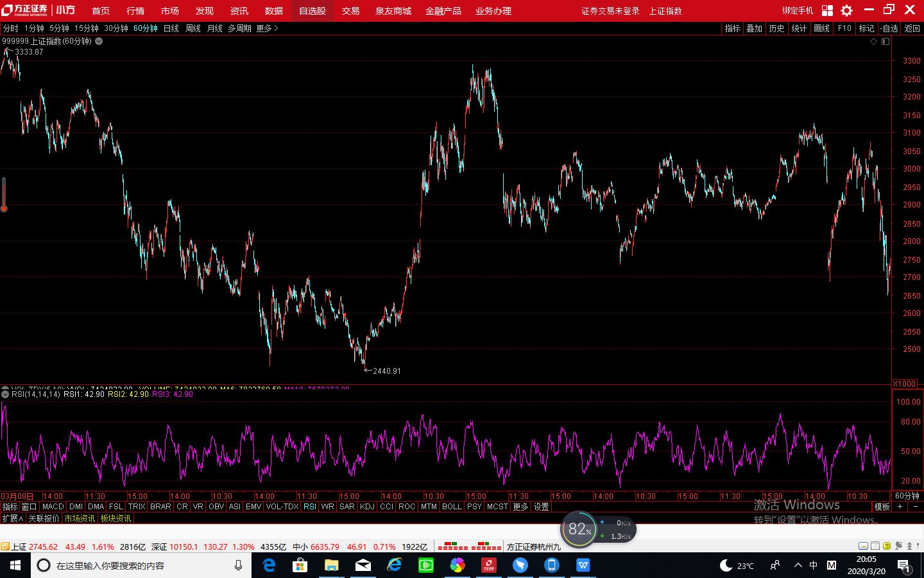Open the 叠加 overlay menu
The image size is (924, 578).
click(x=754, y=28)
